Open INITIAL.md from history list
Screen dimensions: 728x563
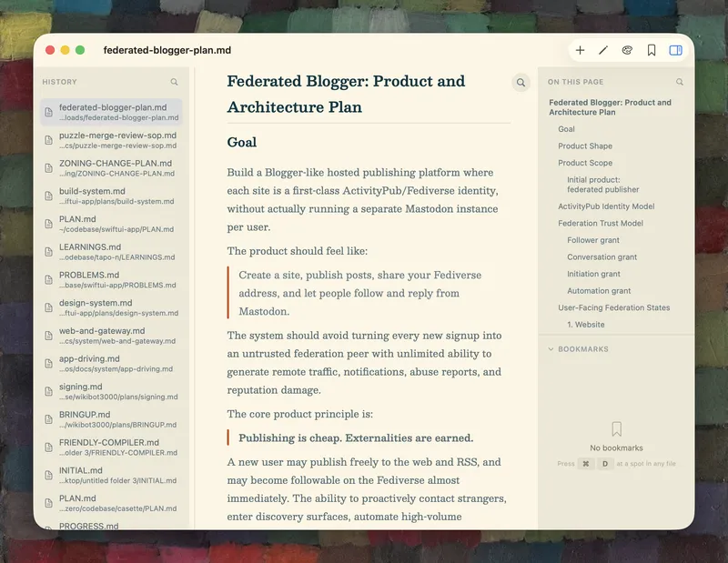[x=111, y=475]
